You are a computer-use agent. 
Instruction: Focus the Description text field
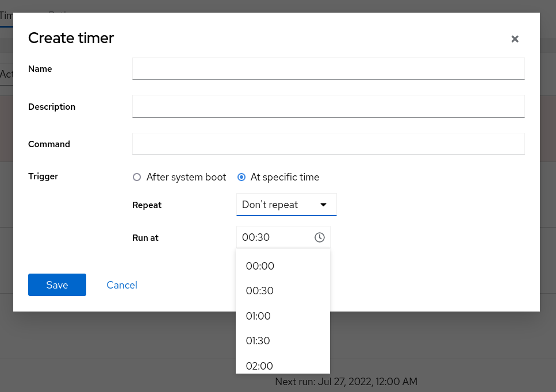328,106
